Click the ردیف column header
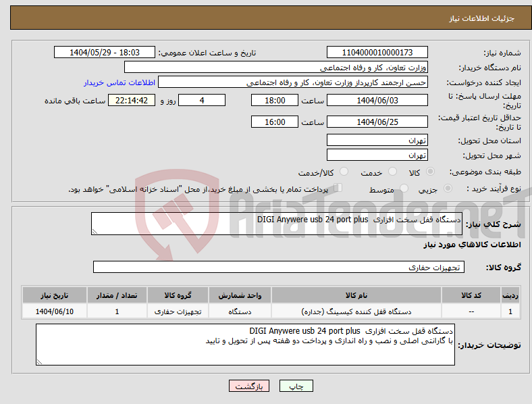Image resolution: width=532 pixels, height=404 pixels. [510, 295]
